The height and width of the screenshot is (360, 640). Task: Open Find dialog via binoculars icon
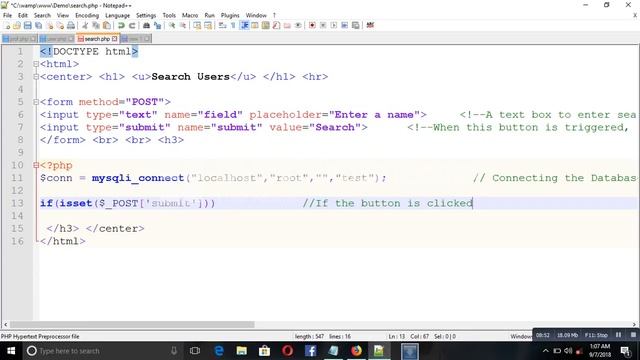[146, 25]
